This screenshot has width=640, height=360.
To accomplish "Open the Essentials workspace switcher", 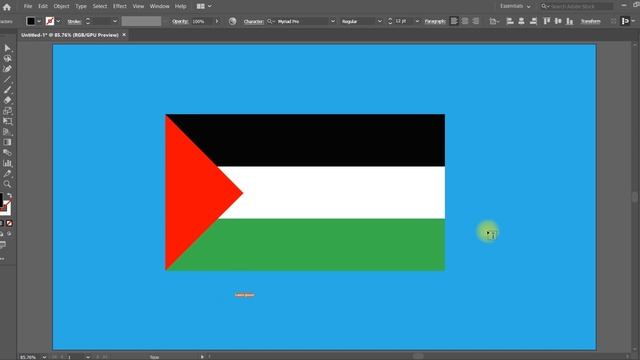I will (x=515, y=6).
